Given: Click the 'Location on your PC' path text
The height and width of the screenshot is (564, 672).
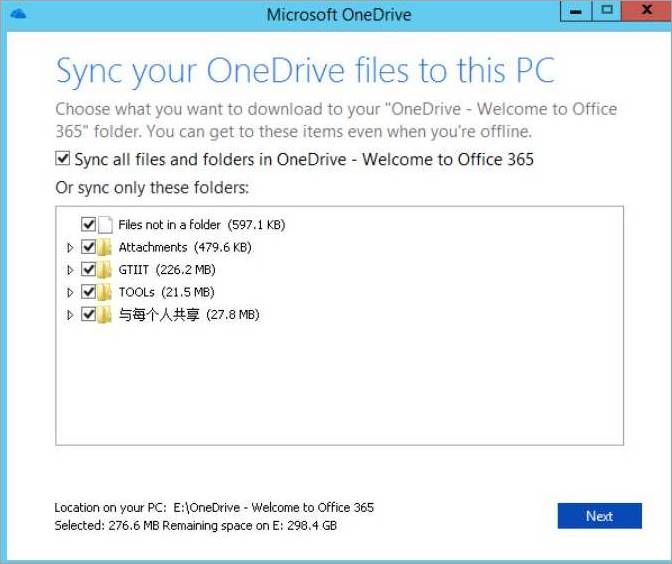Looking at the screenshot, I should (214, 507).
